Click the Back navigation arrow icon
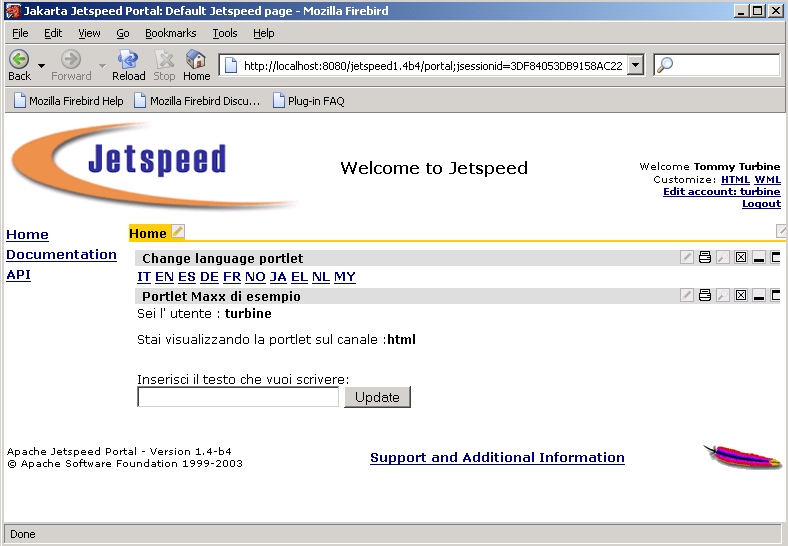Viewport: 788px width, 546px height. (20, 59)
